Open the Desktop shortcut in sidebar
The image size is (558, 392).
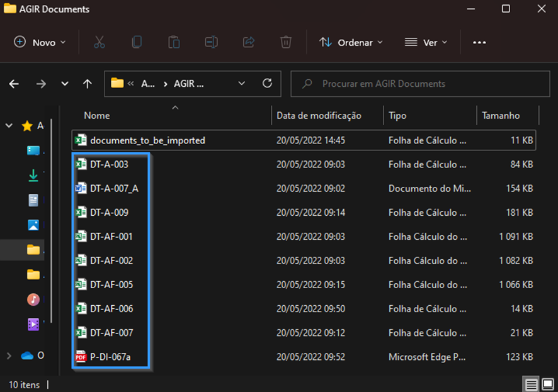coord(33,150)
